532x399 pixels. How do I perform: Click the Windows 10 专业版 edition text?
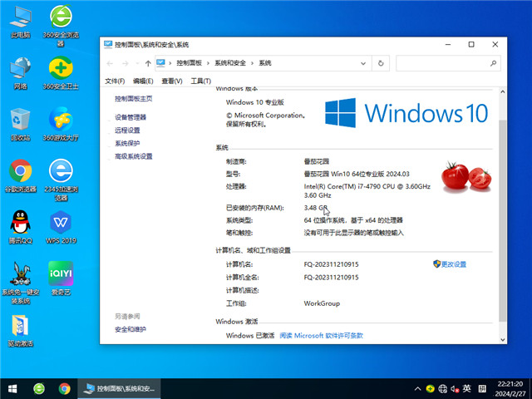point(255,102)
